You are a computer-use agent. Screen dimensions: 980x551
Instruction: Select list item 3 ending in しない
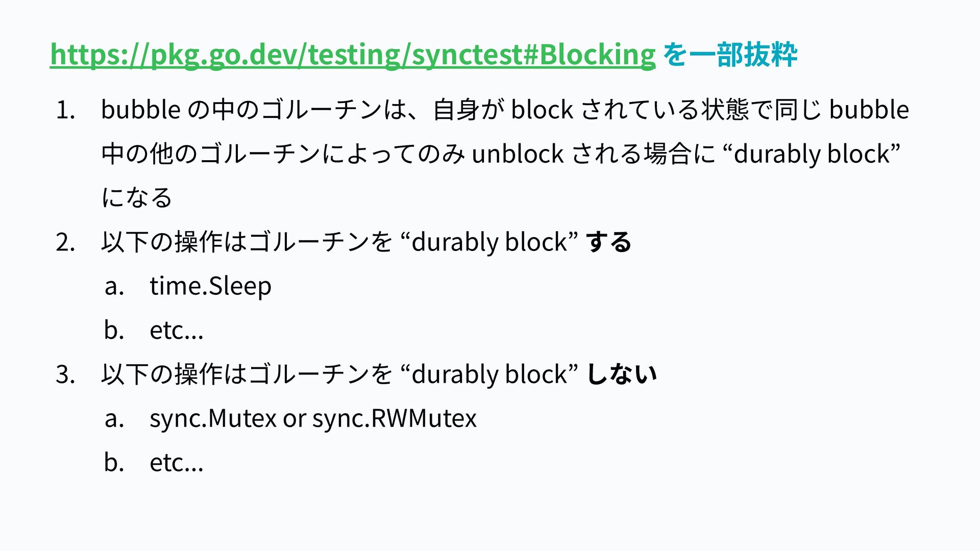pos(379,374)
